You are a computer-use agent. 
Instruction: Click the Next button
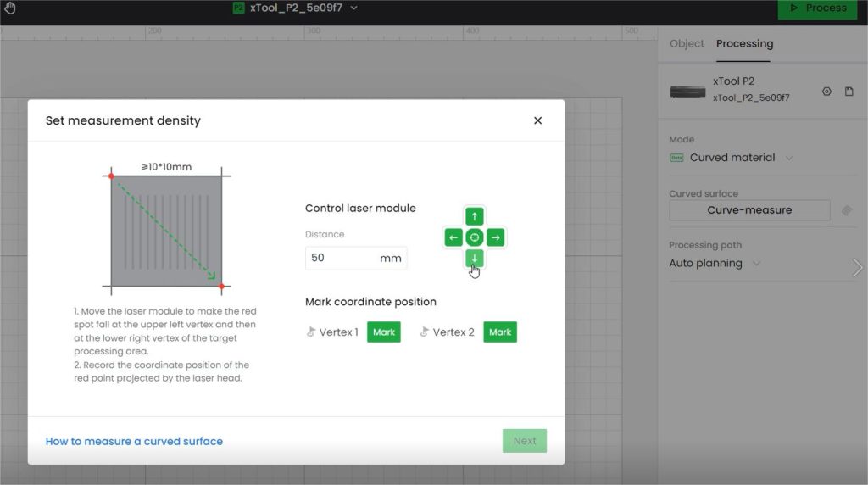[524, 441]
